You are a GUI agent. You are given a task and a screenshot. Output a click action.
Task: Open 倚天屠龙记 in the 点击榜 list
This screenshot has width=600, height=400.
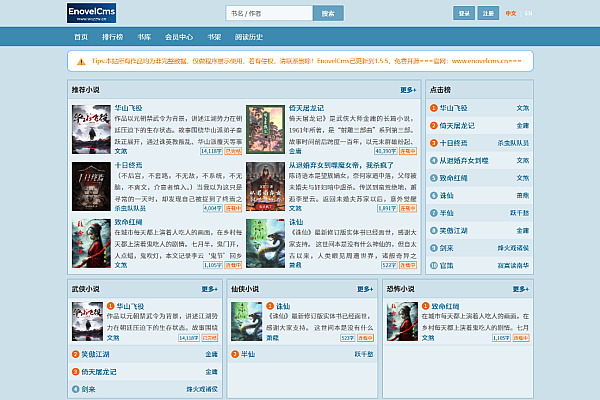coord(457,126)
